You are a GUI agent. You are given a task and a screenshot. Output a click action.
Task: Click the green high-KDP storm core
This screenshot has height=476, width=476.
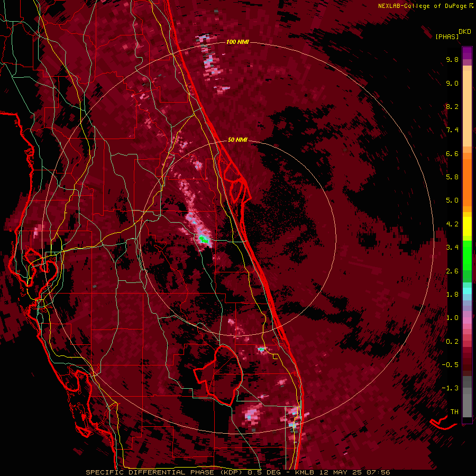click(205, 240)
